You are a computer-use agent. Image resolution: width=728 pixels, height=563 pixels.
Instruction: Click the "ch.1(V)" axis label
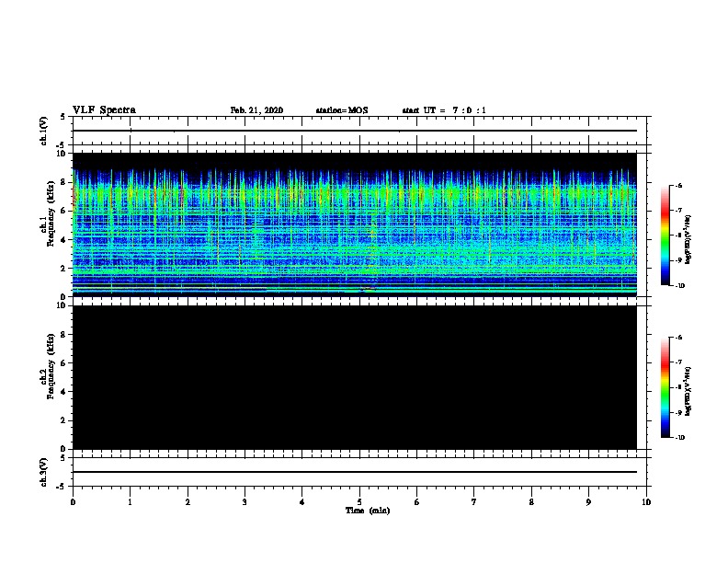(44, 131)
